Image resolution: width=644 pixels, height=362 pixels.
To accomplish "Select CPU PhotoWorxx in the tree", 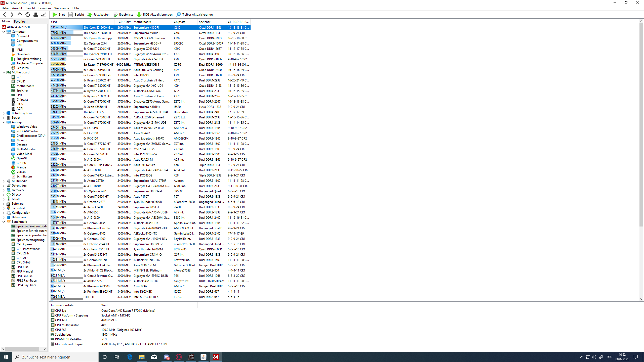I will (28, 249).
